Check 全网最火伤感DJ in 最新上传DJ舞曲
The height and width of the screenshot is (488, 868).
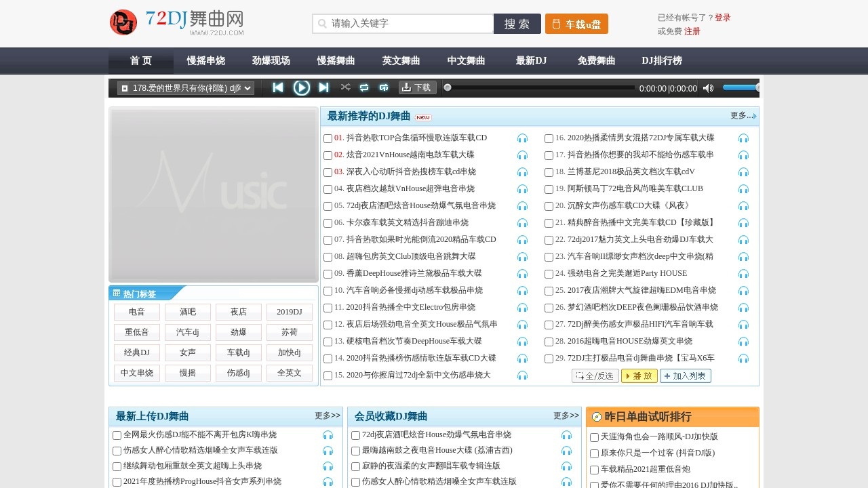(x=116, y=434)
